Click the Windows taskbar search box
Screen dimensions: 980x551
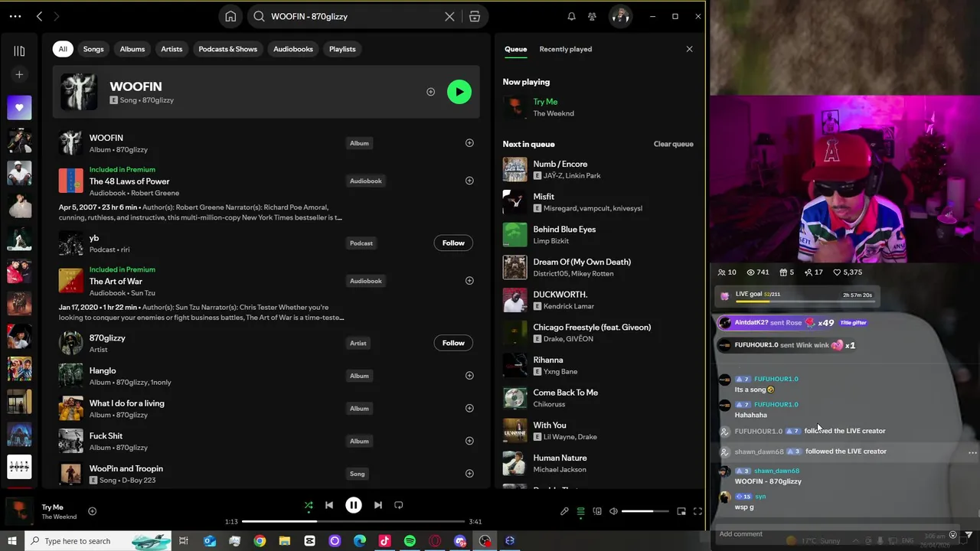pos(96,541)
